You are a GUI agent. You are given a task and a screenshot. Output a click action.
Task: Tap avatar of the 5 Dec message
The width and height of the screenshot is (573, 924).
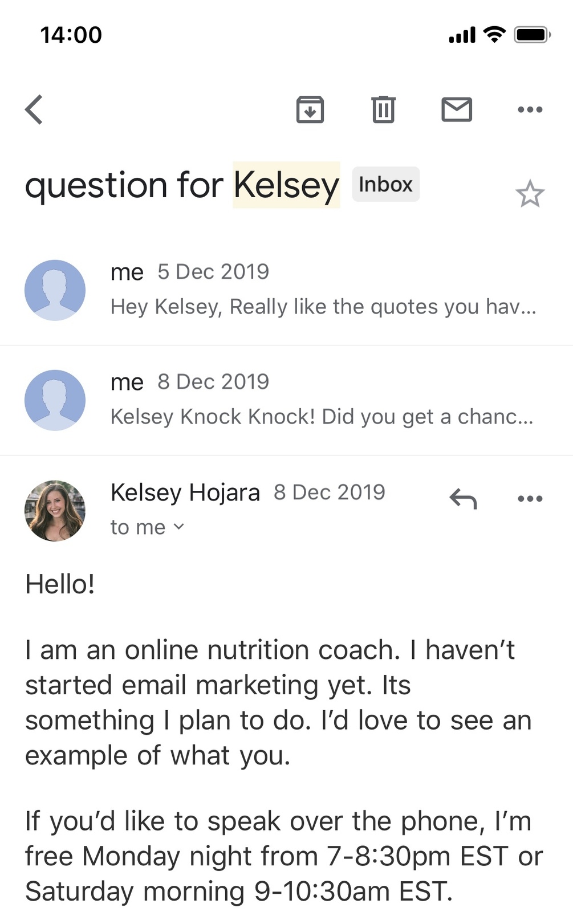[55, 290]
